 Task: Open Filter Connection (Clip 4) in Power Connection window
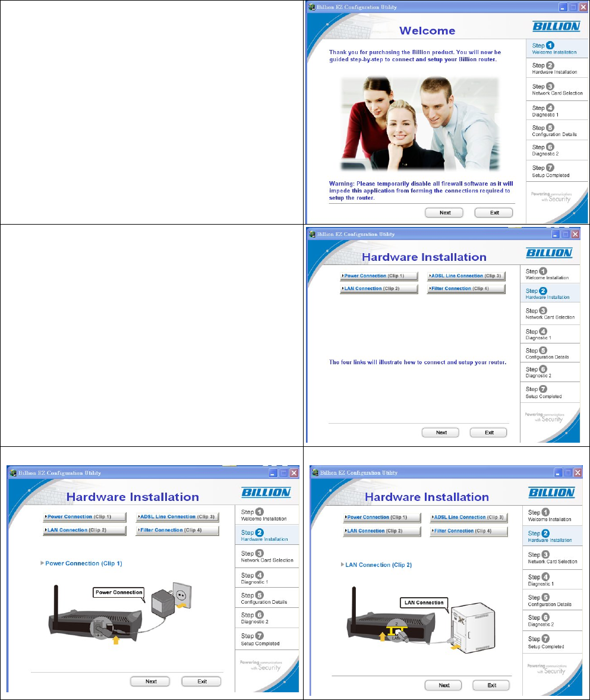pyautogui.click(x=178, y=531)
